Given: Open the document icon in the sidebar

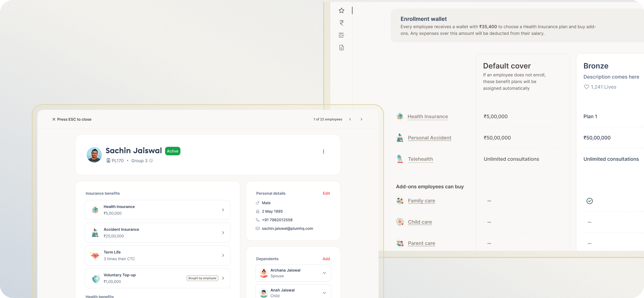Looking at the screenshot, I should pyautogui.click(x=341, y=48).
